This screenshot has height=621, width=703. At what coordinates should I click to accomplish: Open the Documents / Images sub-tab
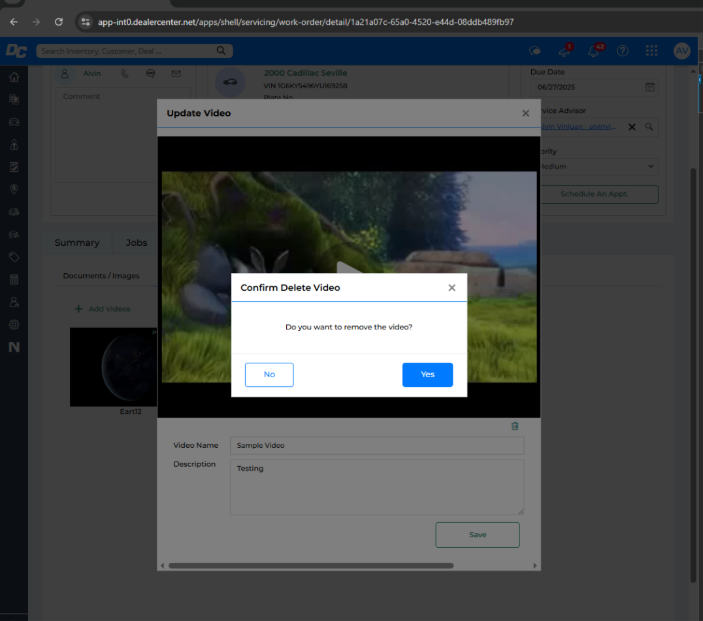(x=101, y=276)
